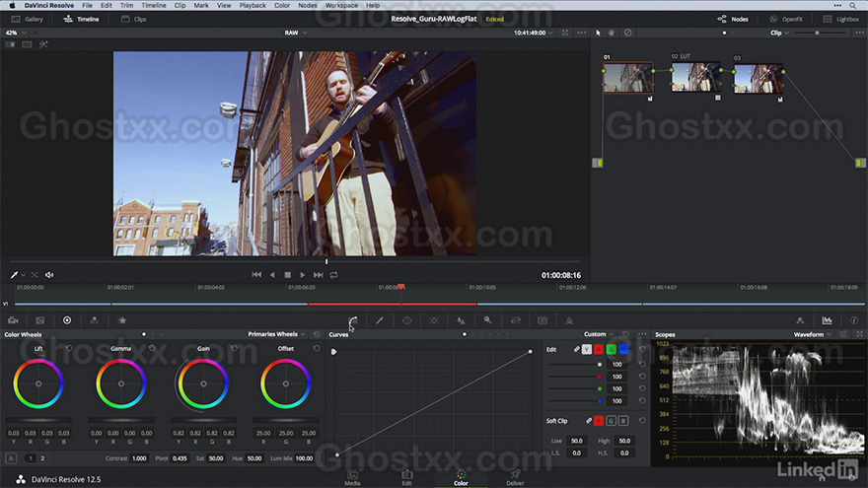Toggle the OpenFX panel

click(x=786, y=19)
